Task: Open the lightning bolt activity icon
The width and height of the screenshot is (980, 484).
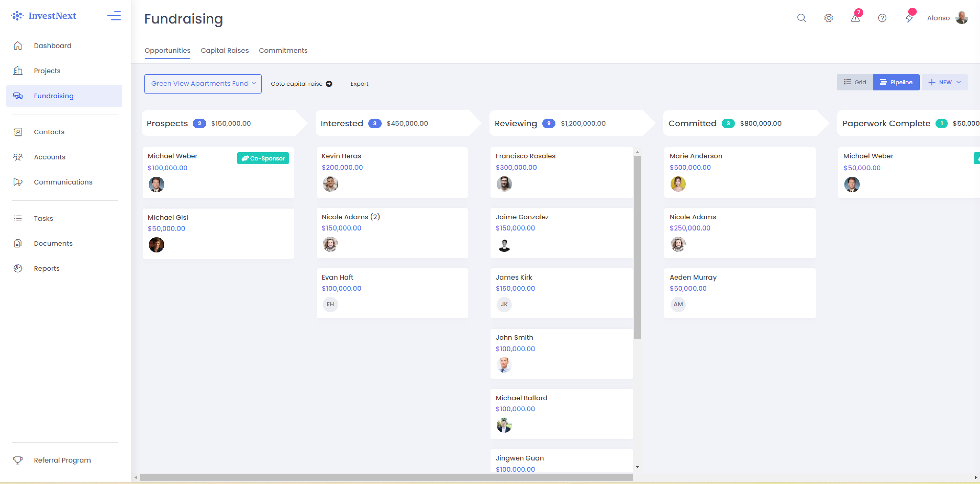Action: pos(909,18)
